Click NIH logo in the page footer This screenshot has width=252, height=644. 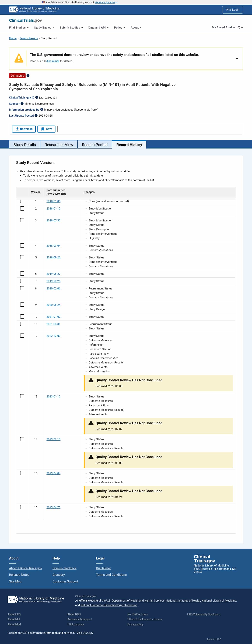pos(36,599)
